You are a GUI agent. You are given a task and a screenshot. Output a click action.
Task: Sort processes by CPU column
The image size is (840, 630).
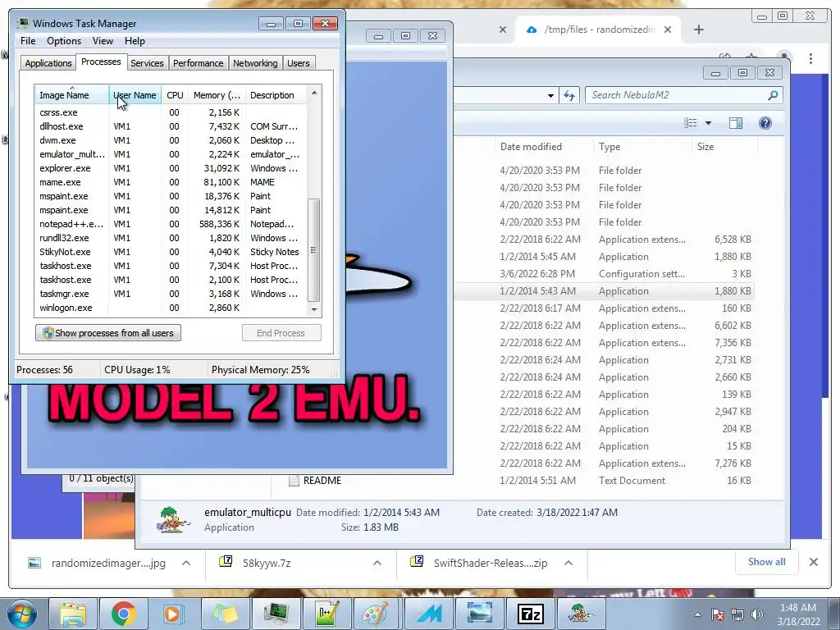(175, 95)
